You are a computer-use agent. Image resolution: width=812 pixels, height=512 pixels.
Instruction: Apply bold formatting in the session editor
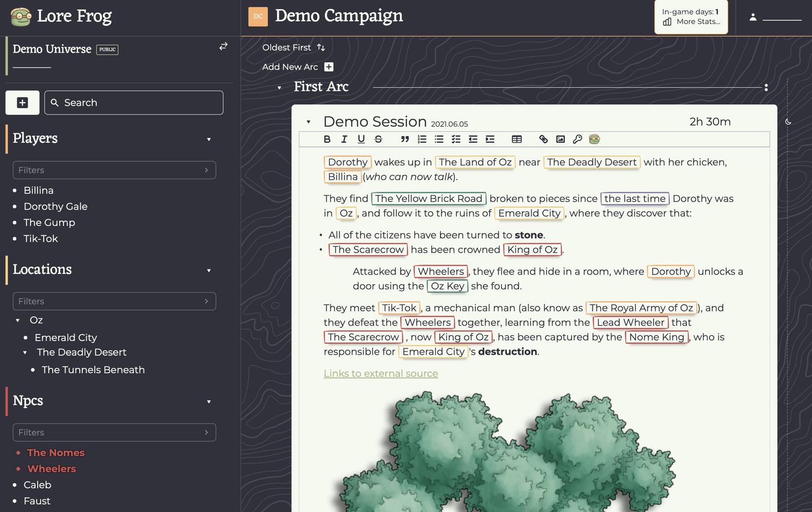click(x=327, y=139)
